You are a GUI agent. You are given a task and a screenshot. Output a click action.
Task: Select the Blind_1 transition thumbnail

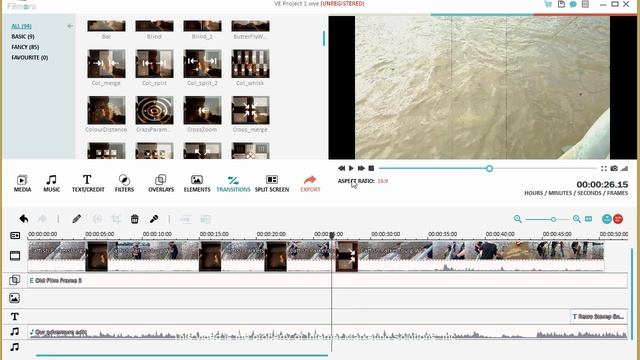[x=202, y=26]
